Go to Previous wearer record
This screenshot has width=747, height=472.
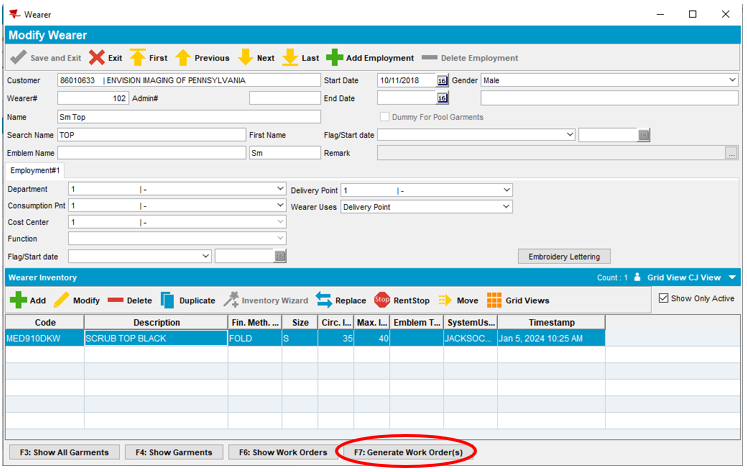(183, 58)
